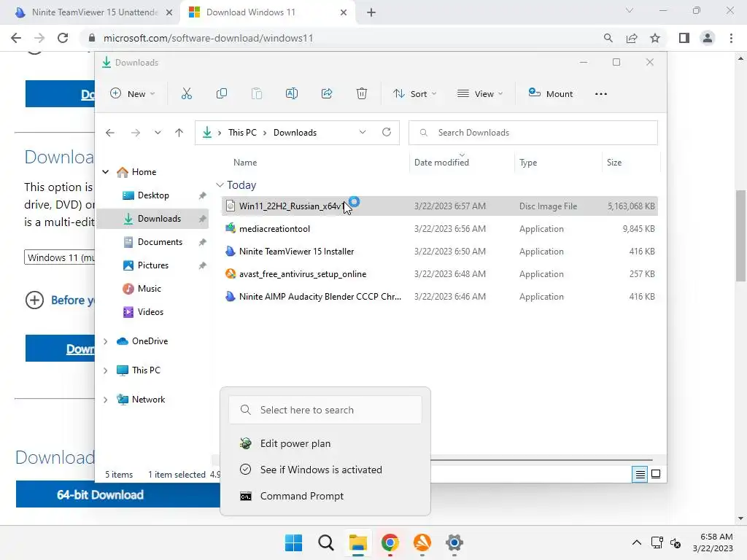Click the Share icon in Explorer toolbar
Image resolution: width=747 pixels, height=560 pixels.
pyautogui.click(x=327, y=94)
